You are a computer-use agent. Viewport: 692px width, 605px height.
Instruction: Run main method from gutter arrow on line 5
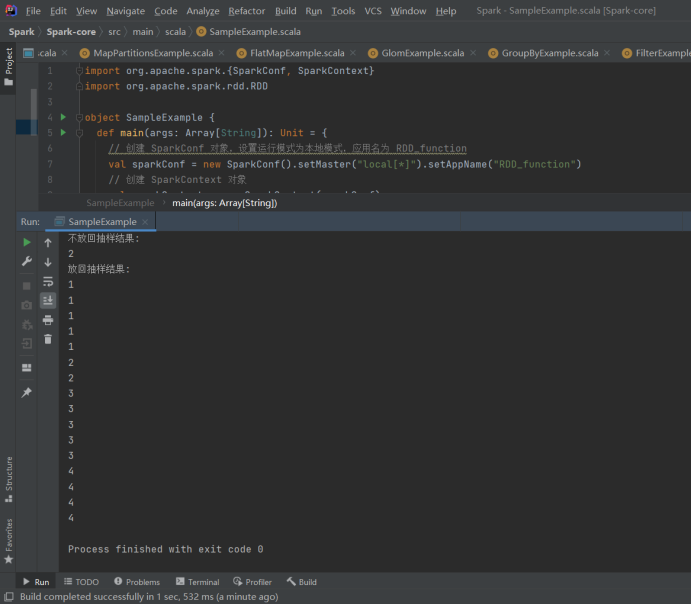click(63, 132)
